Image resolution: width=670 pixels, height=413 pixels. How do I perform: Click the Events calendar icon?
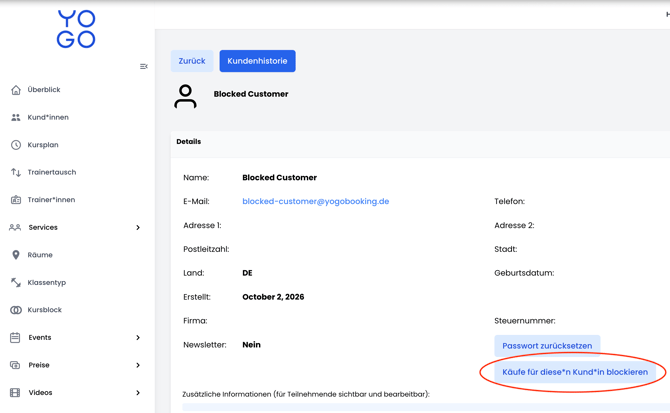point(15,337)
